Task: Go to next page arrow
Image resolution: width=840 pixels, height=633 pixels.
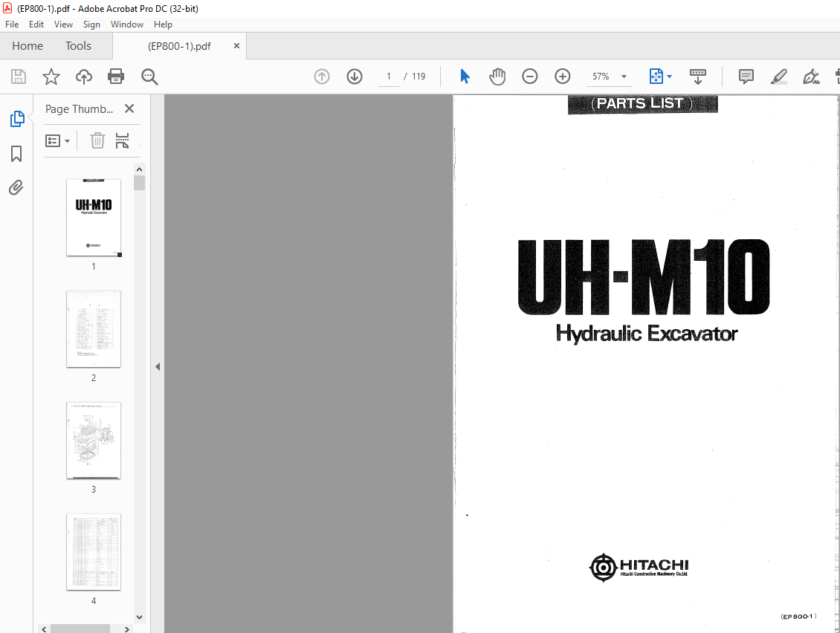Action: [x=355, y=77]
